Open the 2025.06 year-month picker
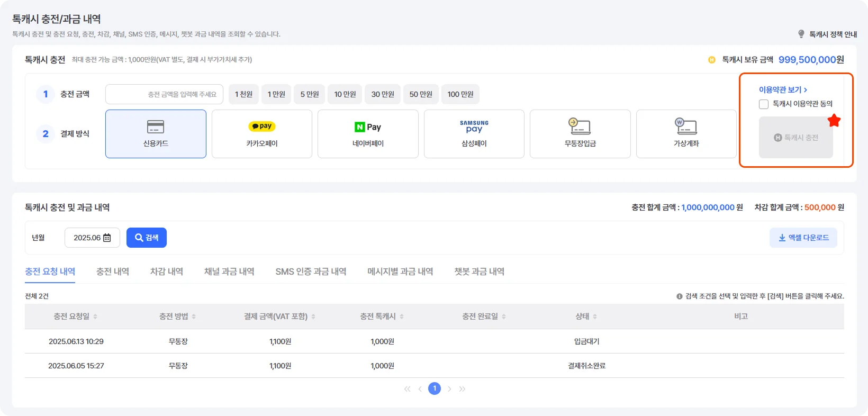The height and width of the screenshot is (416, 868). tap(92, 238)
